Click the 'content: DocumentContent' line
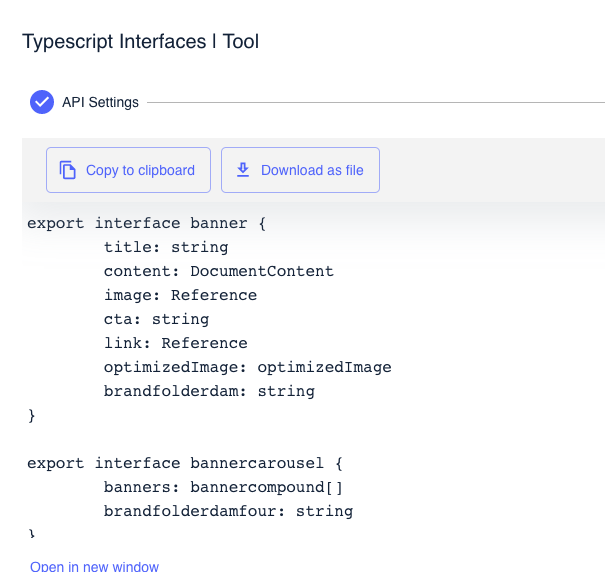 (x=219, y=271)
